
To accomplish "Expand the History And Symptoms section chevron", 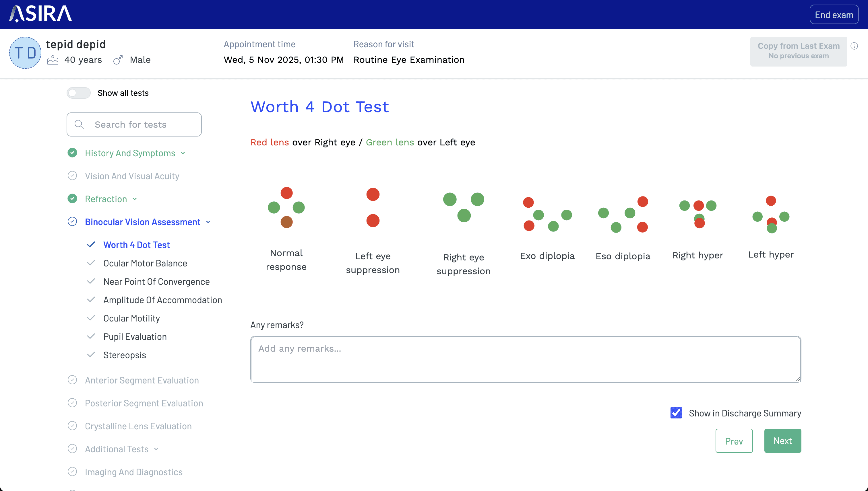I will click(x=183, y=153).
